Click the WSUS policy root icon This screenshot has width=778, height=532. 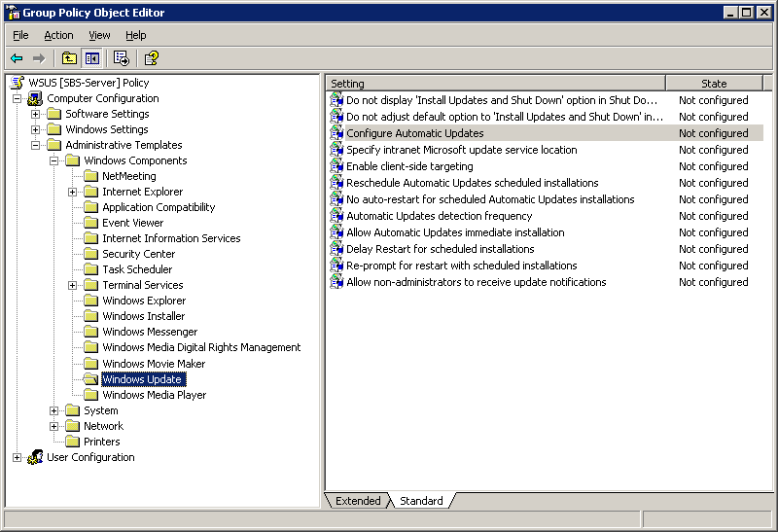(x=18, y=83)
